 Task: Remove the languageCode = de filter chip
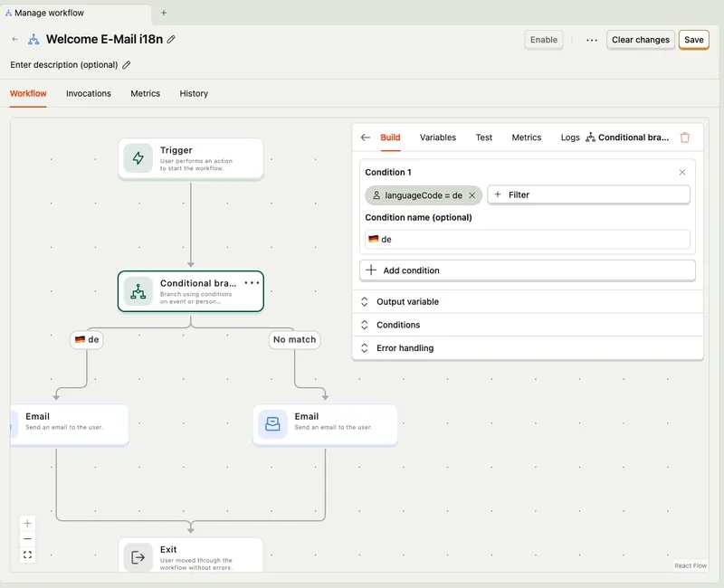point(471,194)
